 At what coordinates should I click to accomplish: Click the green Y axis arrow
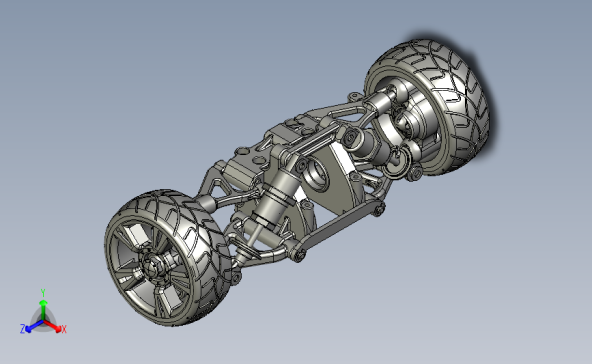pos(43,310)
